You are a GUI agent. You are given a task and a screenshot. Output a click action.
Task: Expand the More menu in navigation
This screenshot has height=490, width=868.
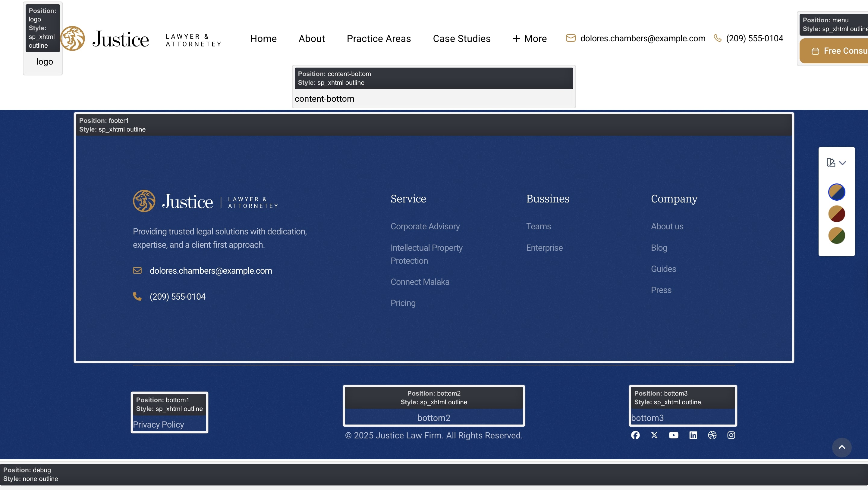[529, 39]
